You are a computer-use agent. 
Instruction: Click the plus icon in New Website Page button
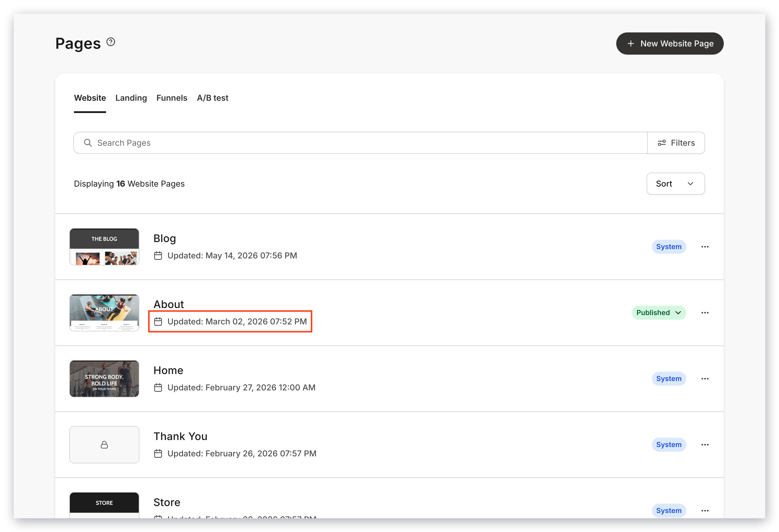point(631,44)
